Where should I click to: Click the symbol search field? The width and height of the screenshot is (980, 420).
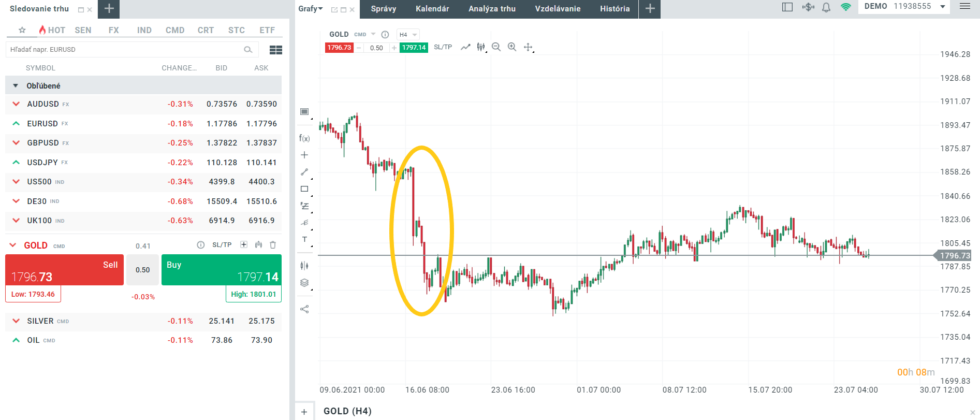tap(124, 50)
